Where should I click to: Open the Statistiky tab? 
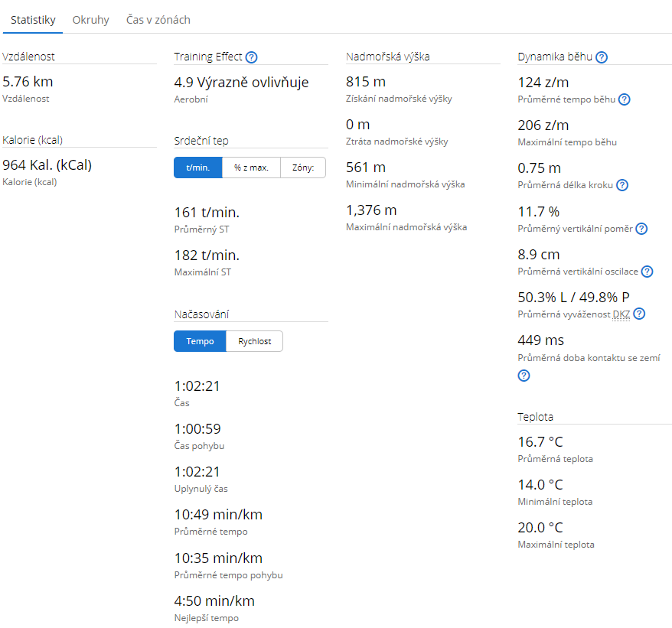tap(33, 20)
